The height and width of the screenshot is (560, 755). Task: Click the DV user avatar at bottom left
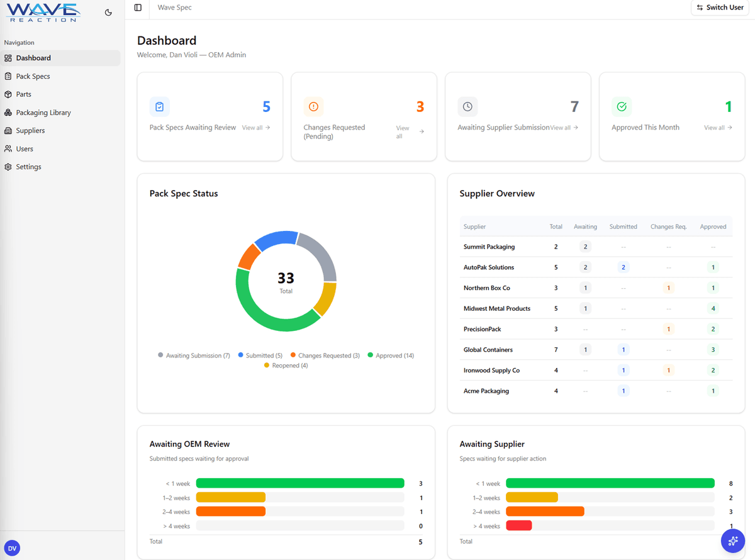click(x=12, y=548)
